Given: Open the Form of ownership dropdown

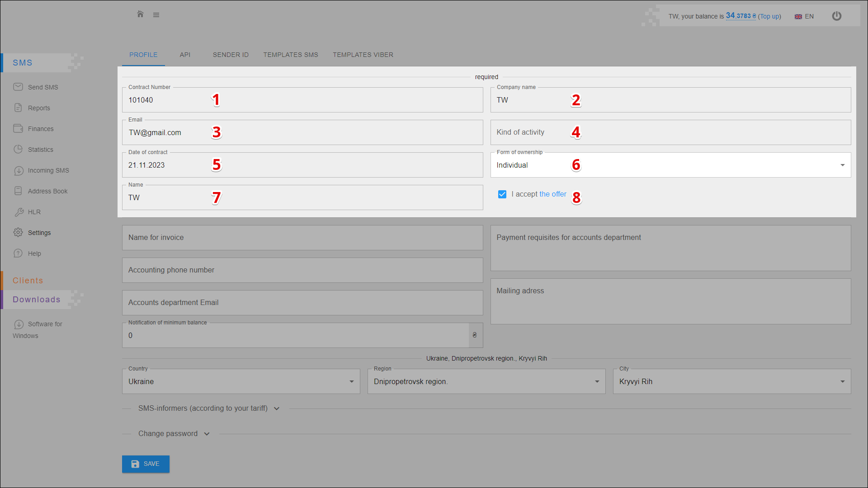Looking at the screenshot, I should pyautogui.click(x=670, y=165).
